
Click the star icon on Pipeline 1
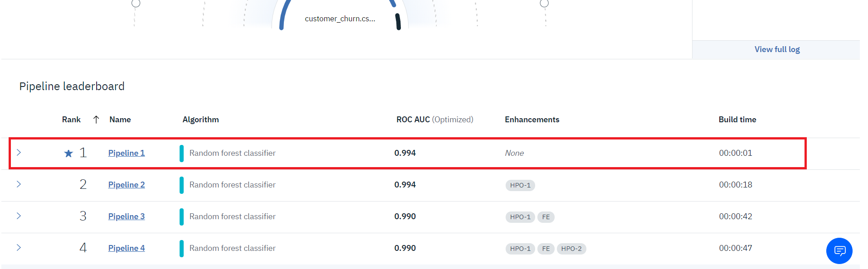coord(68,154)
